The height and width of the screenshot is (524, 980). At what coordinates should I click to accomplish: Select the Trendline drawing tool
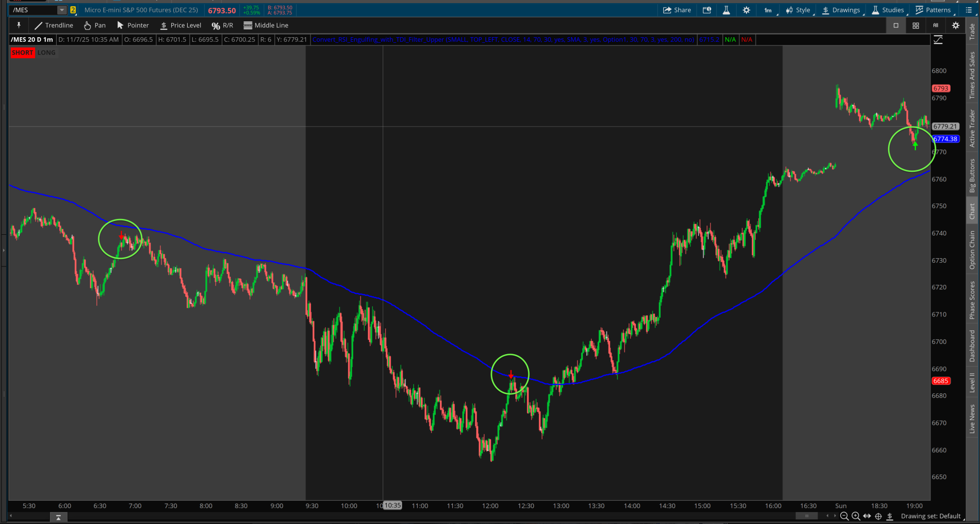[54, 25]
